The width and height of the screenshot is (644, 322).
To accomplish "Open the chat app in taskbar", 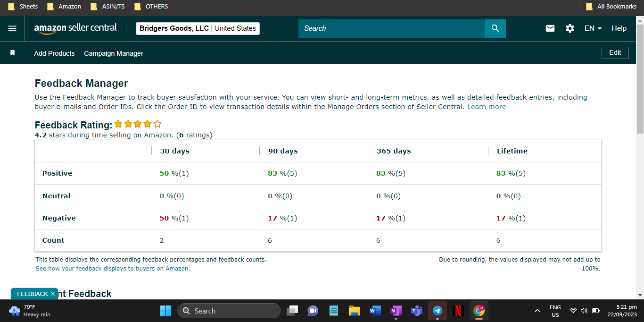I will [313, 311].
